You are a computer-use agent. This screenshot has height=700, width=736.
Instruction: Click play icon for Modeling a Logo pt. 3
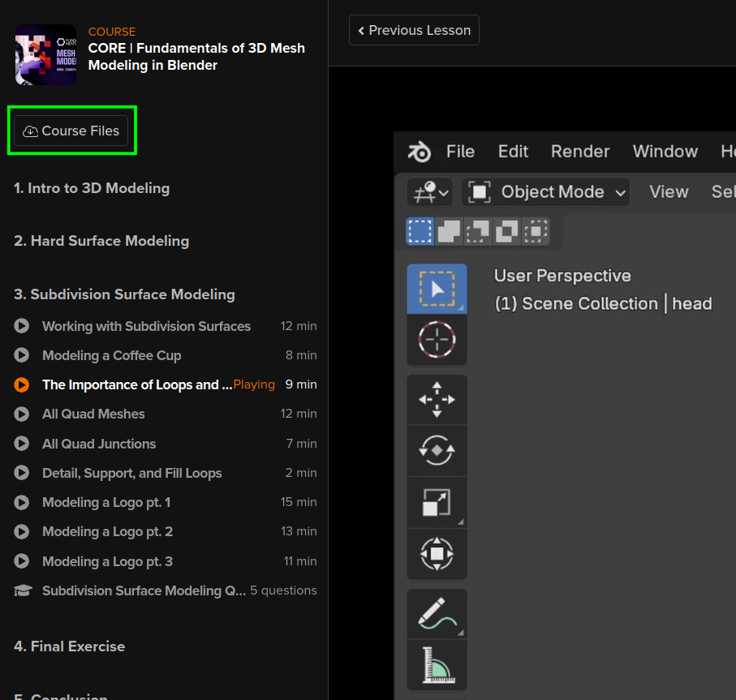coord(22,561)
